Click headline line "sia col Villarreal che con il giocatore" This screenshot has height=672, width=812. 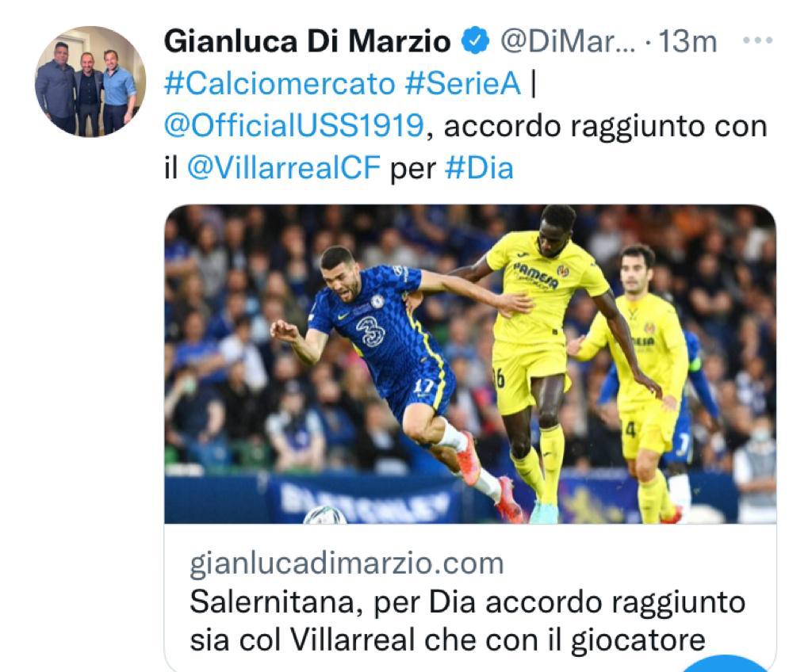coord(447,640)
